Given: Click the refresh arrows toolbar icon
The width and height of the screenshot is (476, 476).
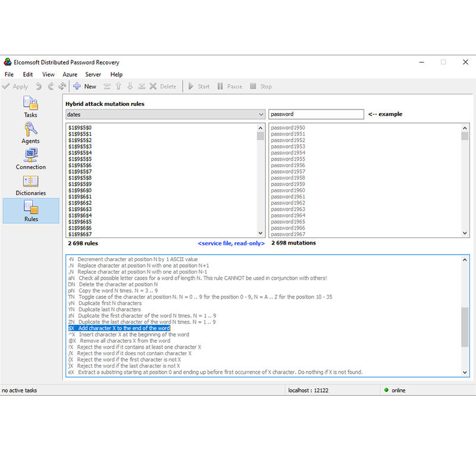Looking at the screenshot, I should pos(62,86).
